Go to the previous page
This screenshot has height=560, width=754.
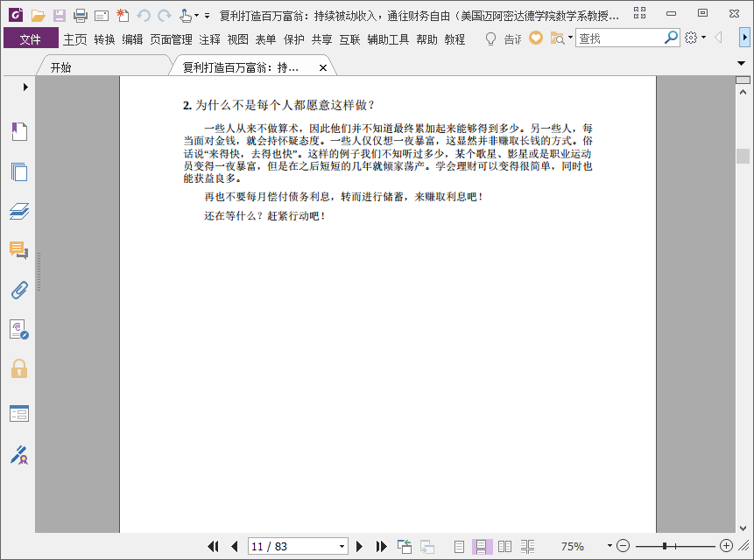click(x=235, y=546)
